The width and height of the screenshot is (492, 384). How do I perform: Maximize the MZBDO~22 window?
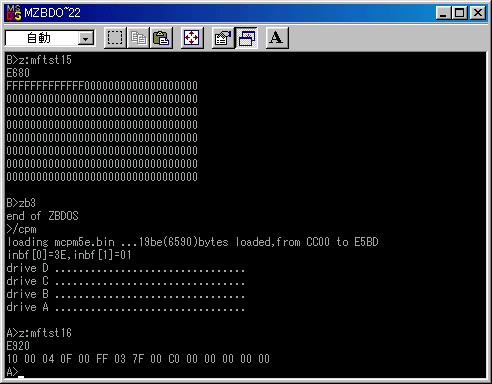click(459, 13)
